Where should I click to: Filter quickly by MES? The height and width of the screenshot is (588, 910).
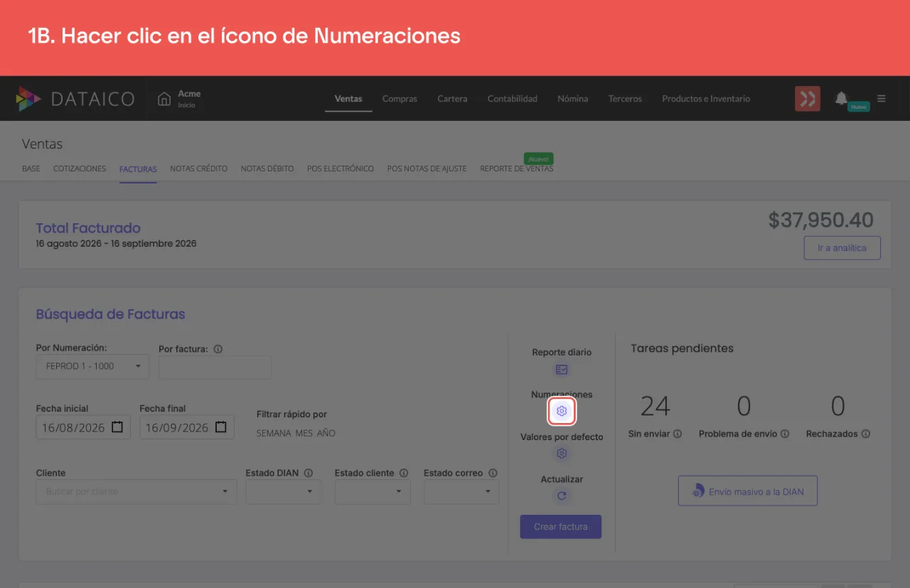coord(304,433)
